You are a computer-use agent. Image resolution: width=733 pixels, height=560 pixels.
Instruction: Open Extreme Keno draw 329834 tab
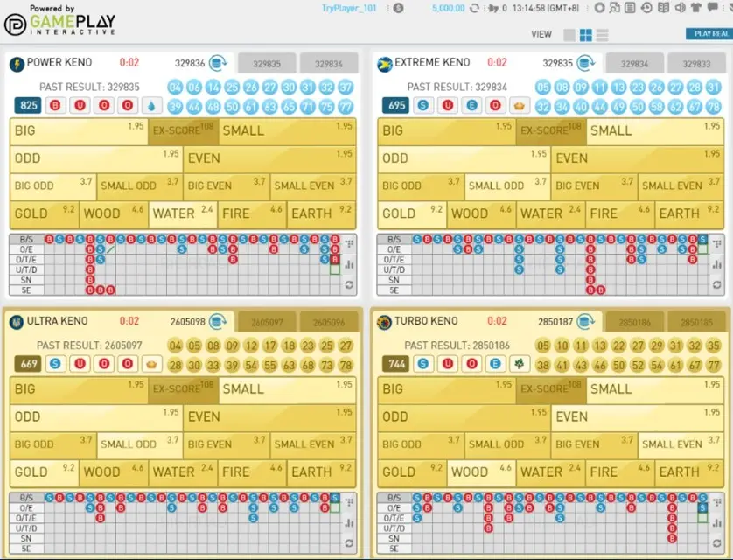coord(635,64)
